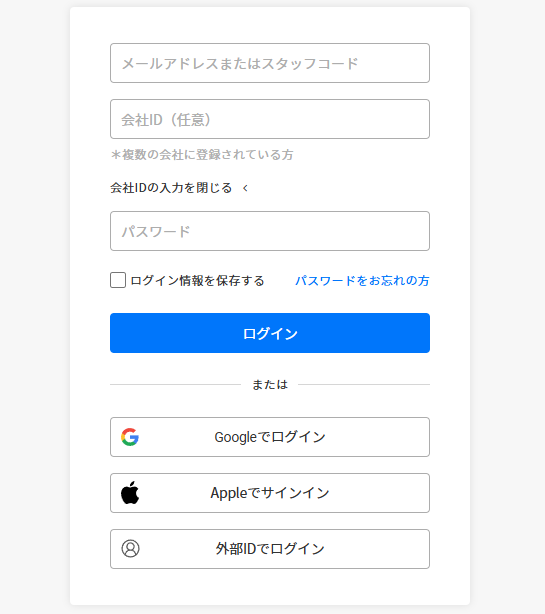The image size is (545, 614).
Task: Focus the パスワード input field
Action: pos(270,231)
